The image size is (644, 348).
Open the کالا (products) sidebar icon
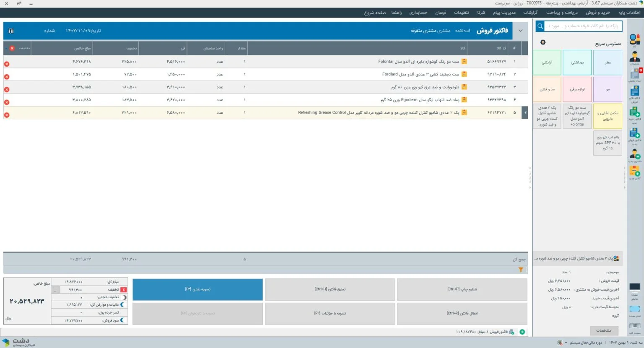(635, 40)
